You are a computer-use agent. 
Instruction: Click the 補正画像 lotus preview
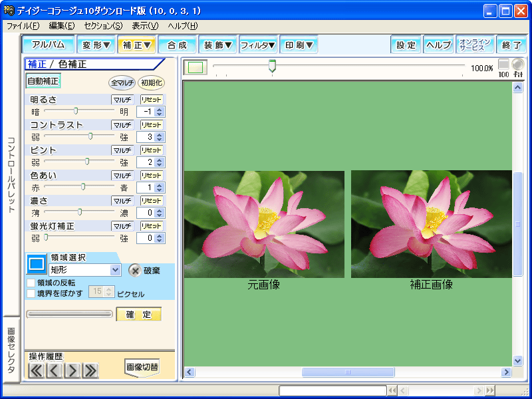[431, 224]
